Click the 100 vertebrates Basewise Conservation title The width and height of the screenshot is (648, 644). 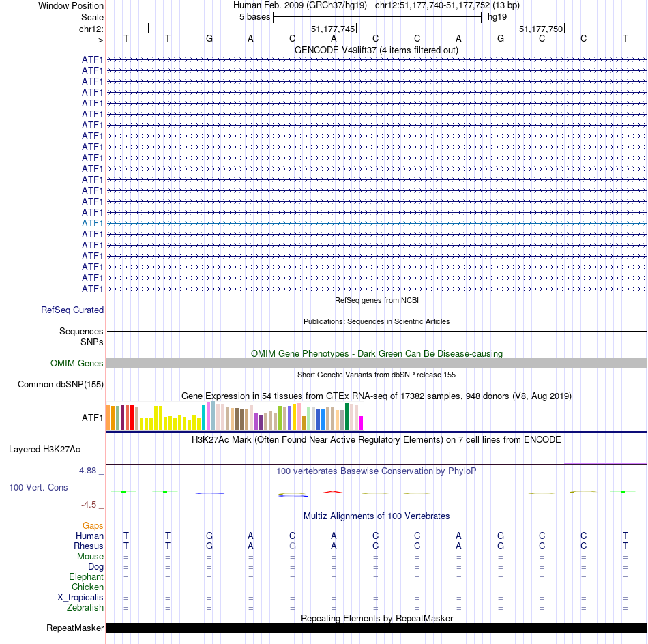[377, 471]
